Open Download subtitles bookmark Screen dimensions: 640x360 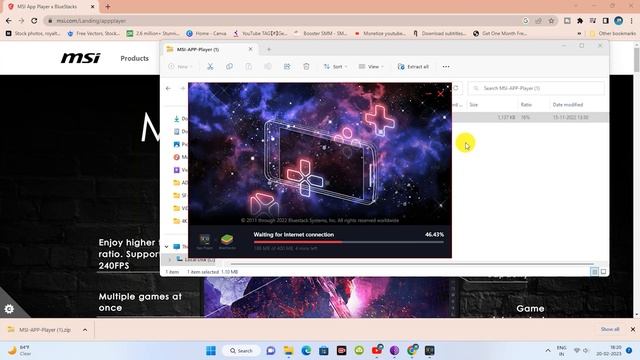pyautogui.click(x=439, y=33)
